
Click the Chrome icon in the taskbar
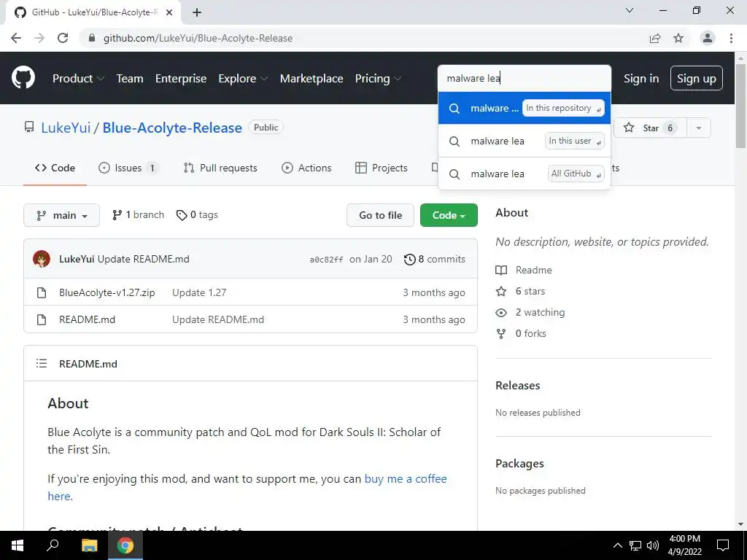(125, 545)
